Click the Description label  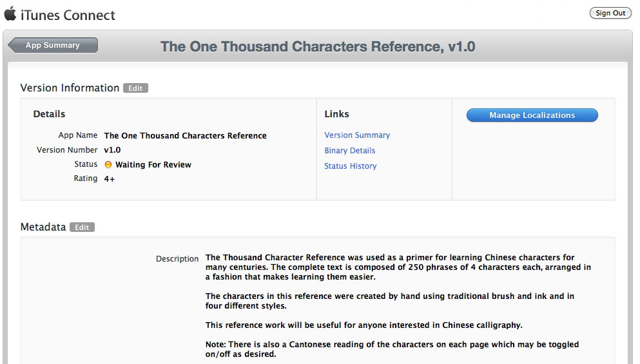pos(177,259)
